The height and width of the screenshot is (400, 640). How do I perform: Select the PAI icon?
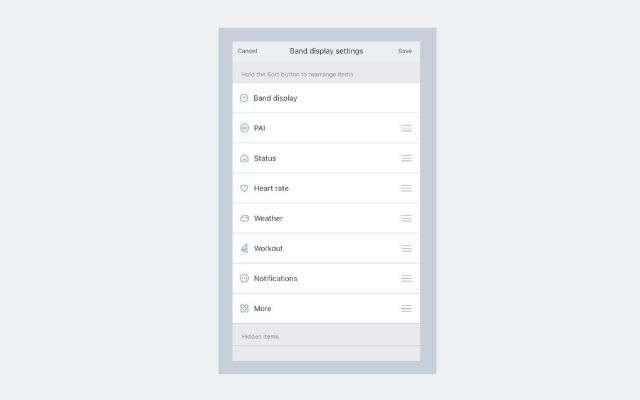(244, 128)
